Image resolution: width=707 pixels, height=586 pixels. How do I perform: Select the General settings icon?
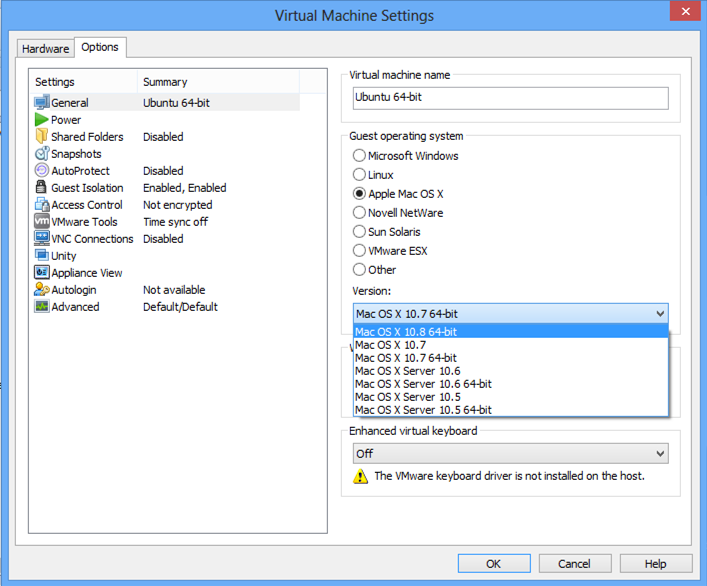click(x=42, y=102)
